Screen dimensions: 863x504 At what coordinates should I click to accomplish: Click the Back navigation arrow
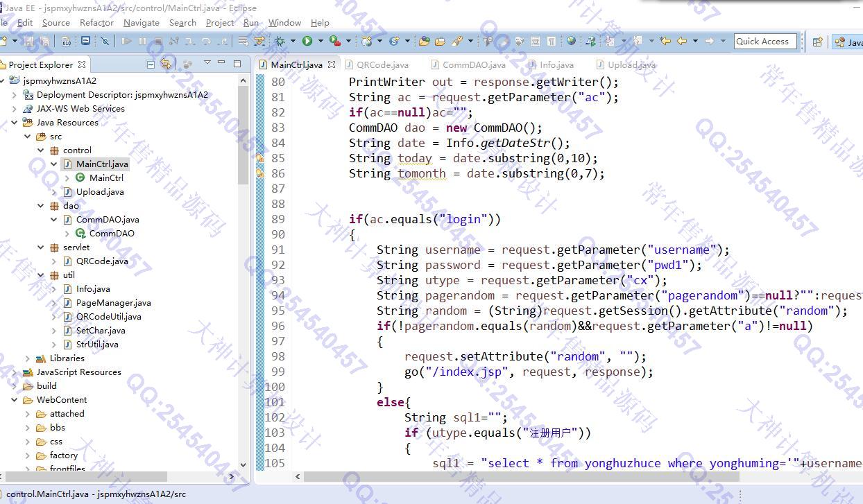click(x=682, y=41)
